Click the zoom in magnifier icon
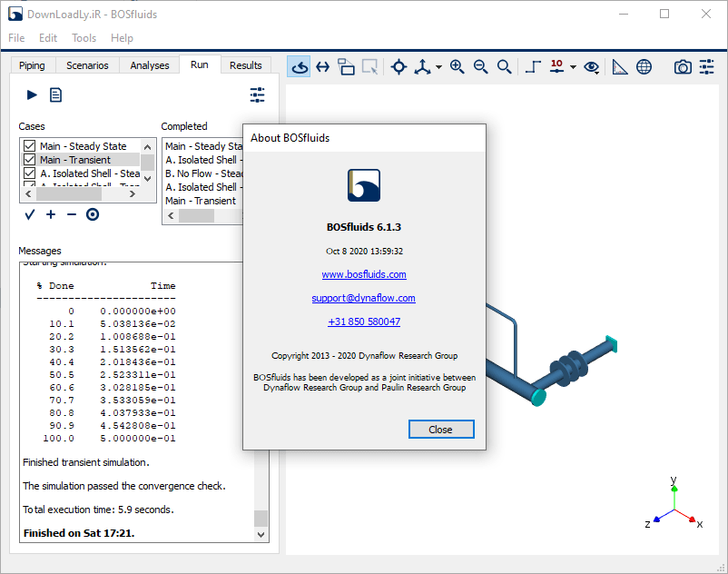This screenshot has height=574, width=728. [457, 66]
